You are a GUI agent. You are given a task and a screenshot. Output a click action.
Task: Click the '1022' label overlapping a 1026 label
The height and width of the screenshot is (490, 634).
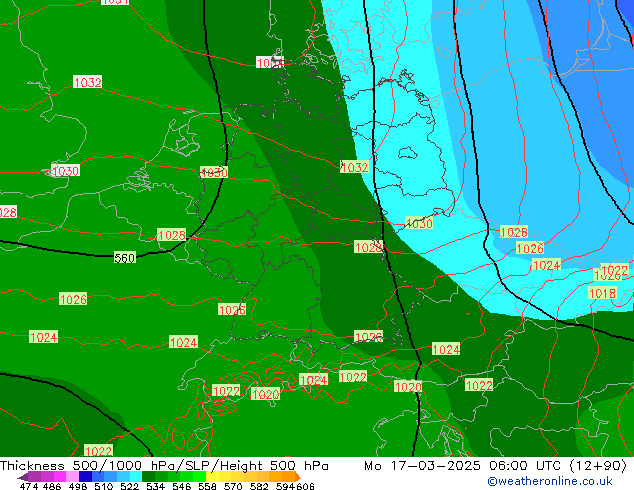pos(615,270)
